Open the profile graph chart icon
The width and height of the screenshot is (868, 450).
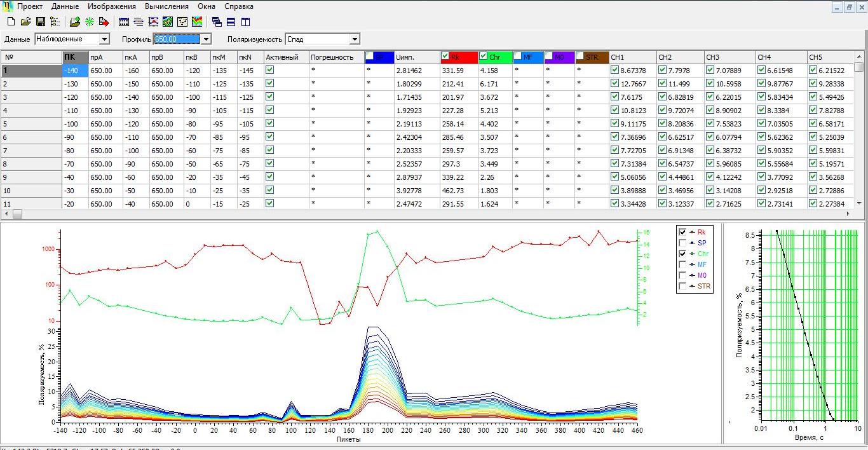tap(153, 22)
